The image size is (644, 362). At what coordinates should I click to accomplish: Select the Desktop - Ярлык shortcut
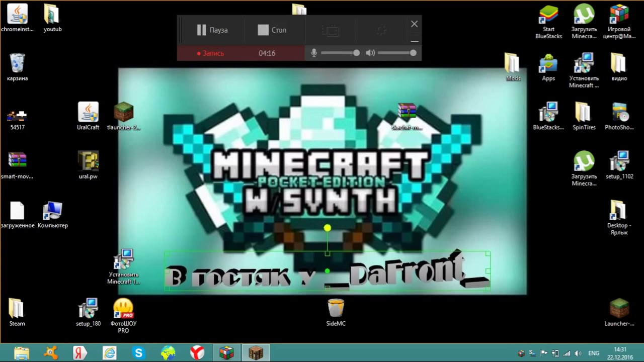point(619,218)
